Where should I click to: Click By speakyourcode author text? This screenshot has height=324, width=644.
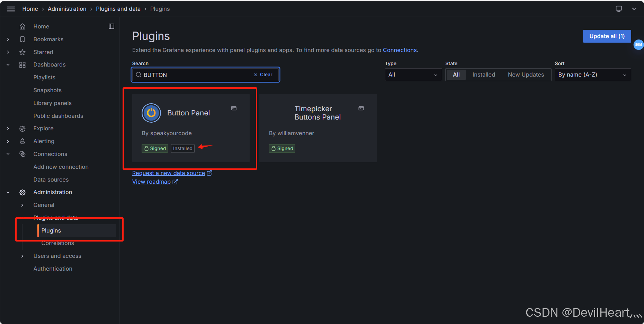tap(167, 133)
